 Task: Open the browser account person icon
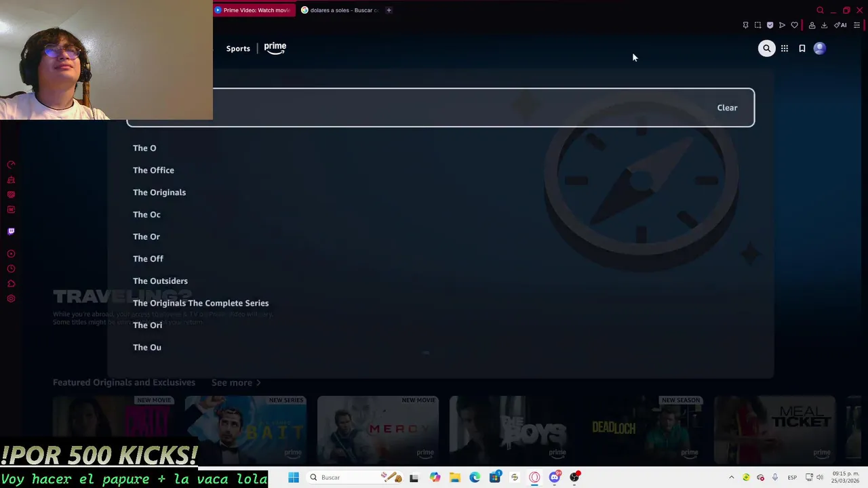click(x=812, y=25)
